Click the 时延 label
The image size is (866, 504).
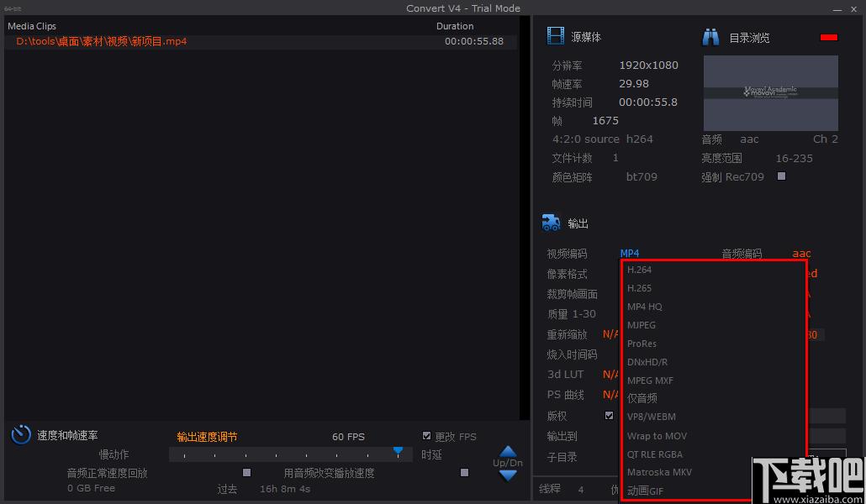coord(431,454)
